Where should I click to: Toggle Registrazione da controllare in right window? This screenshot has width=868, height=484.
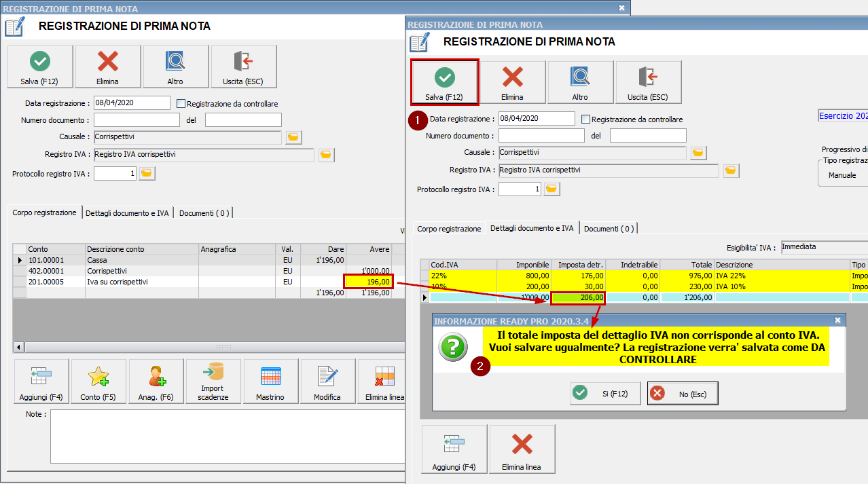tap(585, 119)
